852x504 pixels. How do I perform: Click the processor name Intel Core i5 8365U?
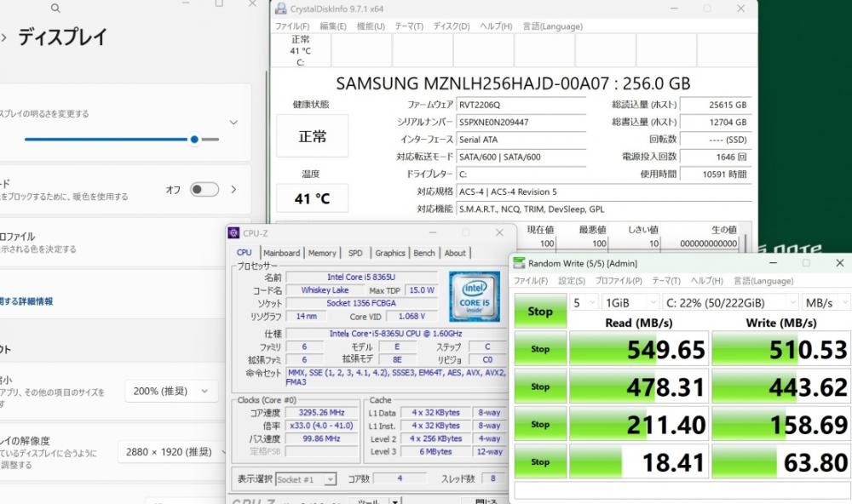(361, 277)
